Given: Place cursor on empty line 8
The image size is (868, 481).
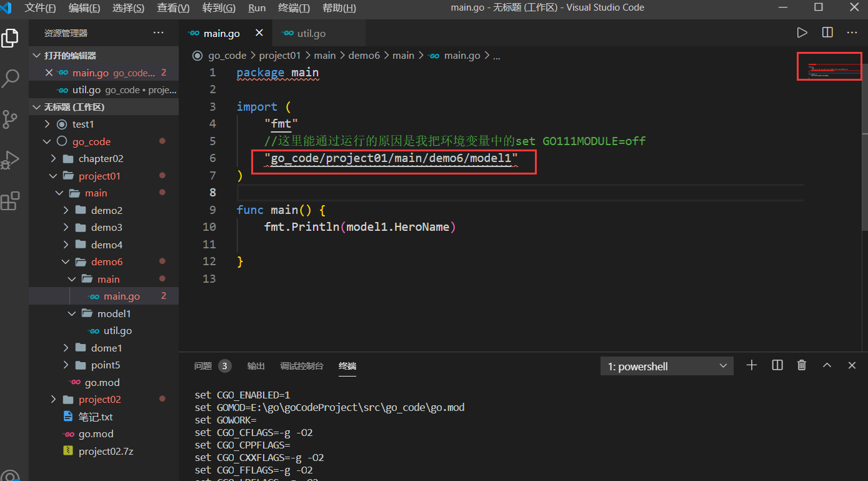Looking at the screenshot, I should click(520, 193).
